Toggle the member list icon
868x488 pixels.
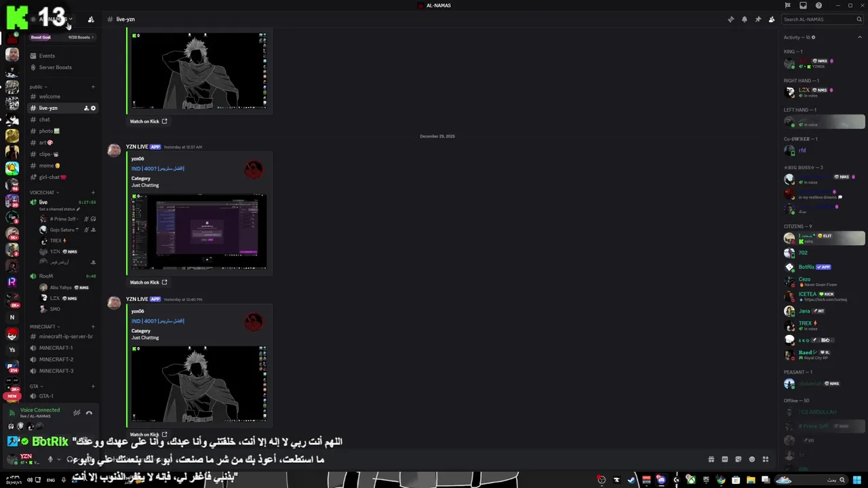[771, 19]
